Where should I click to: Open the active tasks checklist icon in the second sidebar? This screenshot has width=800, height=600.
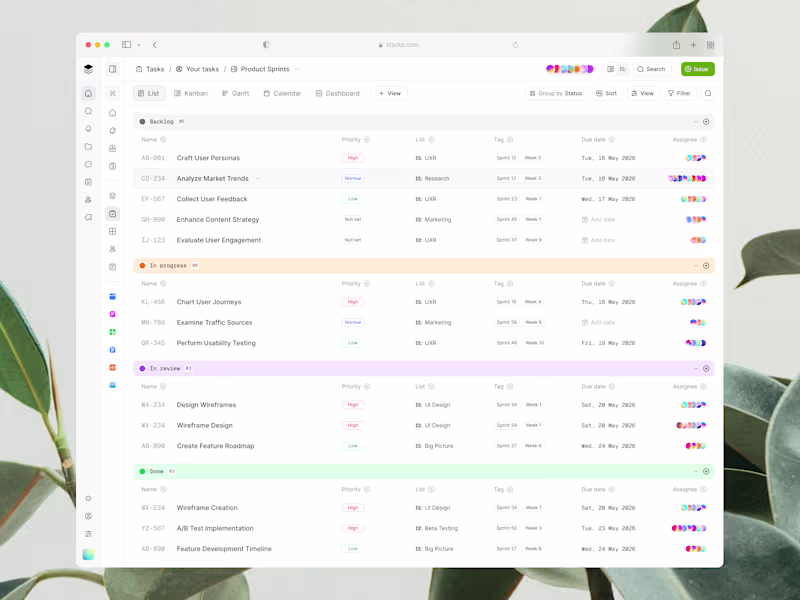113,213
